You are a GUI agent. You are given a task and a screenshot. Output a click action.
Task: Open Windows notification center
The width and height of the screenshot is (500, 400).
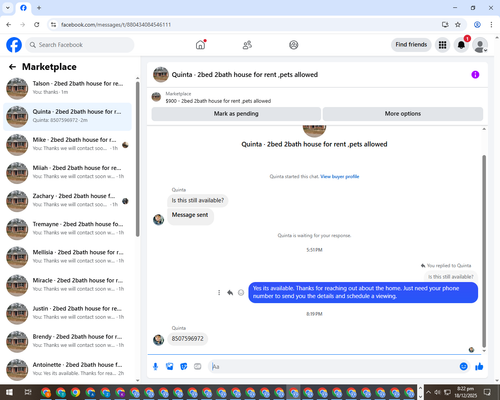click(487, 392)
